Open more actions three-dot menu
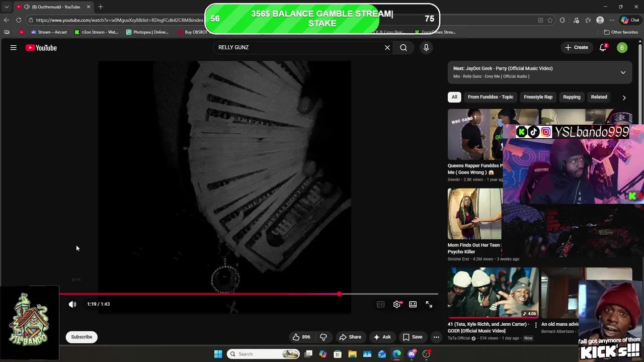 (x=436, y=337)
